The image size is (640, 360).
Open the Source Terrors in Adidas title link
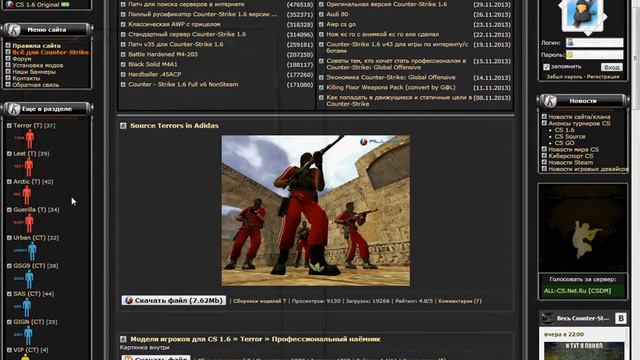coord(174,126)
